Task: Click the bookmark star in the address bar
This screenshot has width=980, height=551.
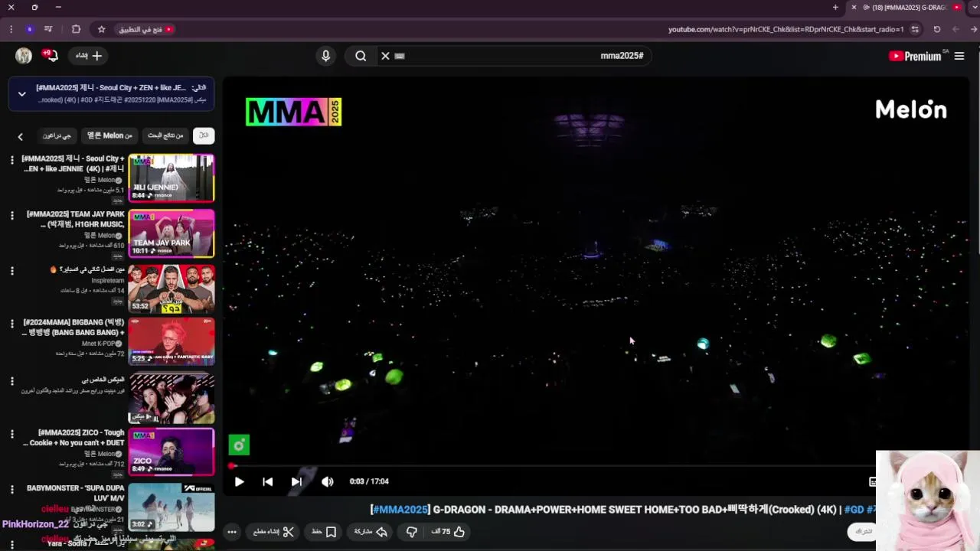Action: click(101, 29)
